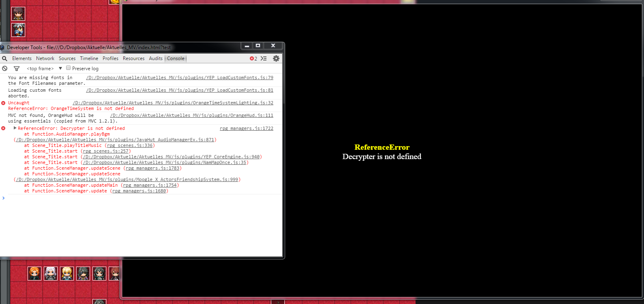Select blonde character event on map
The height and width of the screenshot is (304, 644).
click(x=67, y=274)
